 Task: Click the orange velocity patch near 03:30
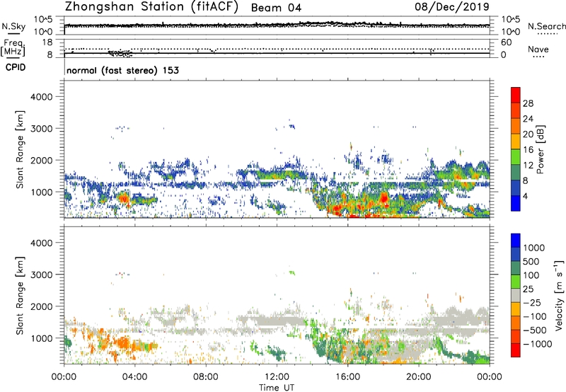click(x=124, y=342)
